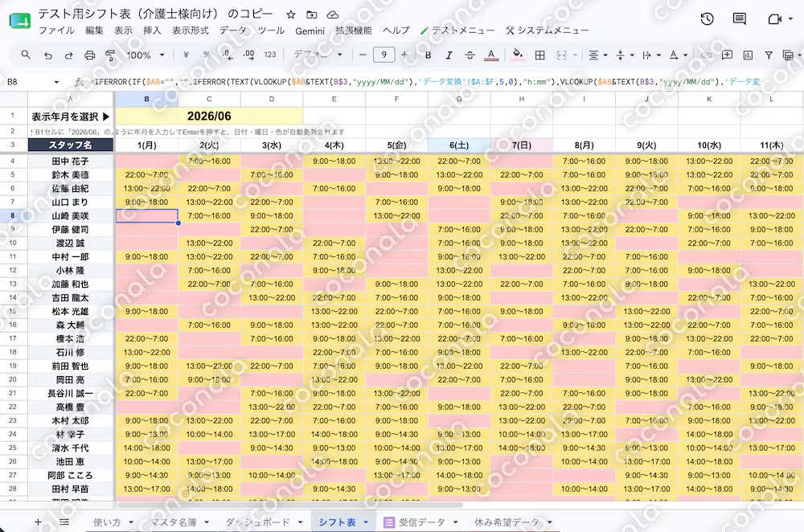
Task: Print the spreadsheet
Action: click(x=89, y=55)
